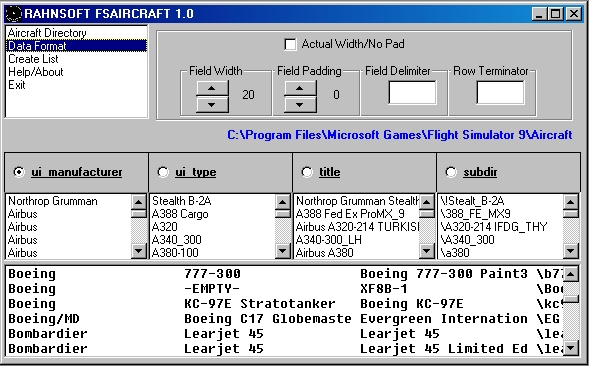This screenshot has height=366, width=589.
Task: Click the XF8B-1 output row
Action: pos(285,289)
